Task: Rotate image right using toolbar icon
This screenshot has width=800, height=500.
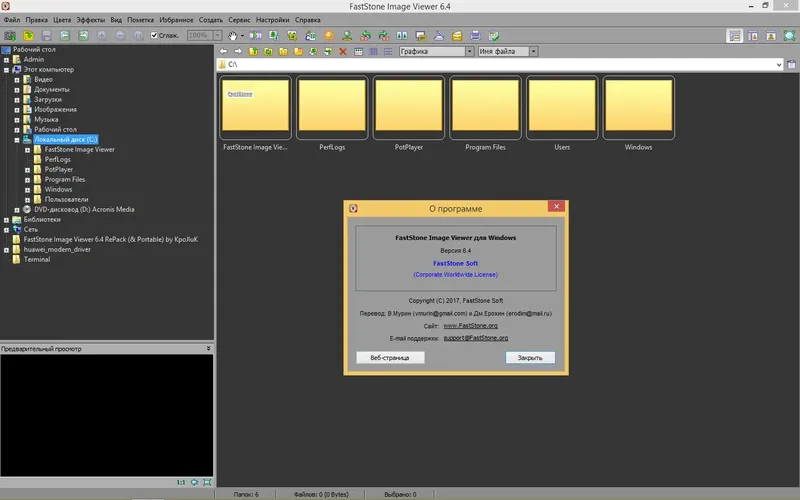Action: tap(384, 36)
